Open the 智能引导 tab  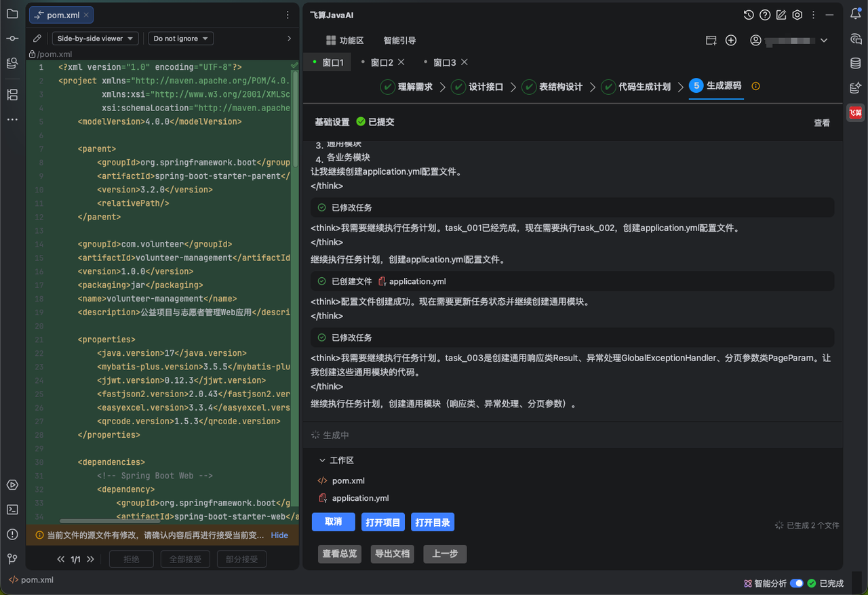[399, 41]
